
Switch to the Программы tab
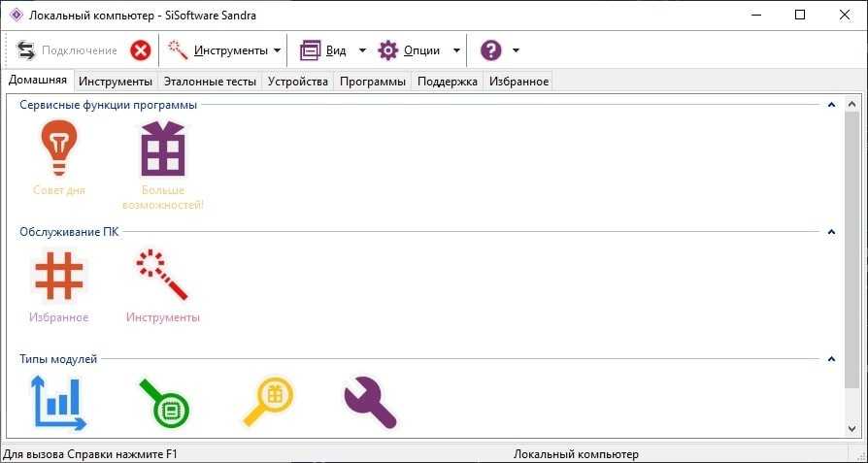coord(373,82)
